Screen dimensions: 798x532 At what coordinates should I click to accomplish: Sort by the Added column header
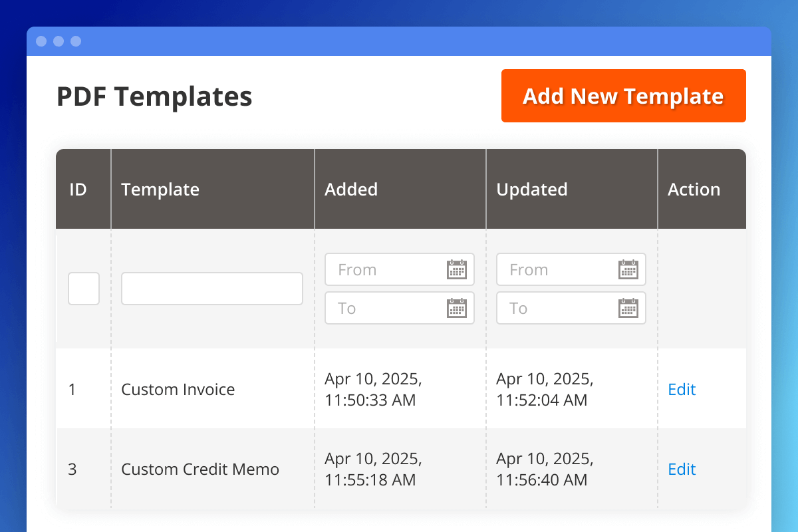[x=351, y=190]
